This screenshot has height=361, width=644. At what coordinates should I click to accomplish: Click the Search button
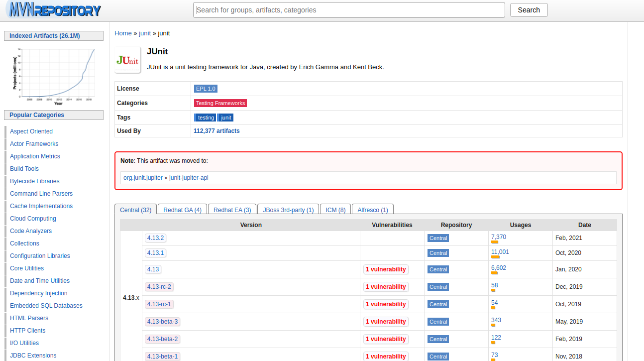[529, 10]
